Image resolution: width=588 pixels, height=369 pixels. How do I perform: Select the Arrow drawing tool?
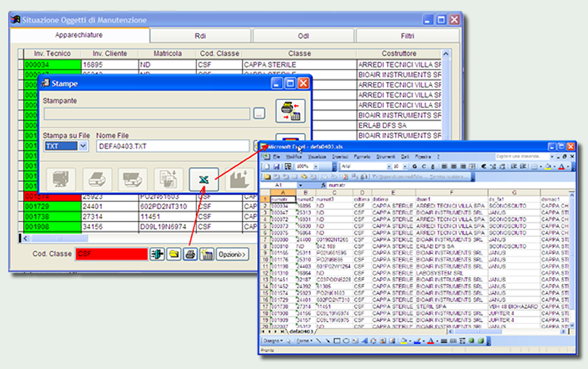click(x=328, y=341)
